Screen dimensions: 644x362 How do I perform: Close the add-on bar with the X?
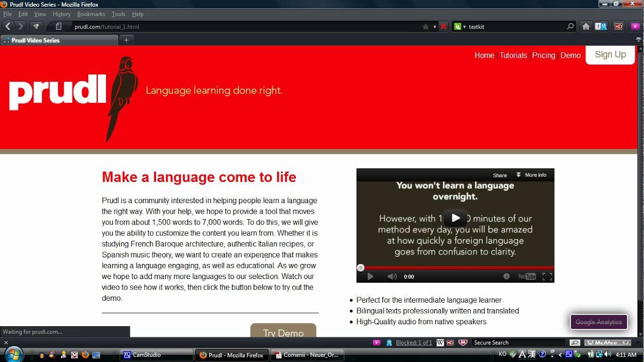6,342
